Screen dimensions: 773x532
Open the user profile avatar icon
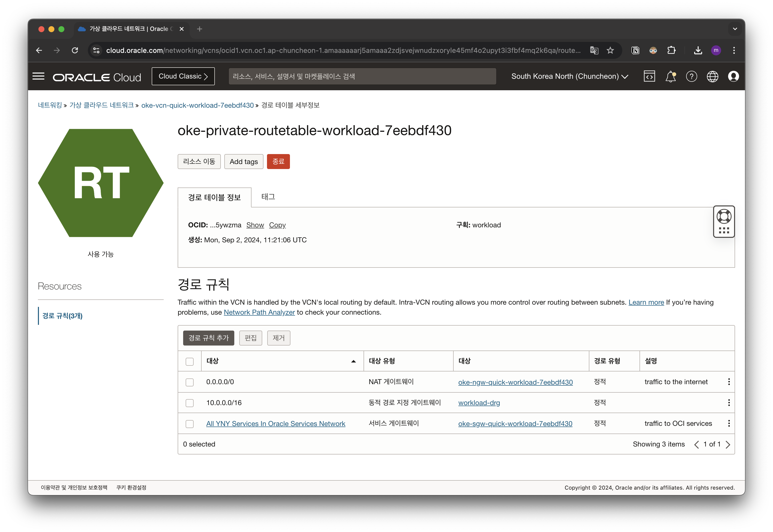[x=733, y=76]
